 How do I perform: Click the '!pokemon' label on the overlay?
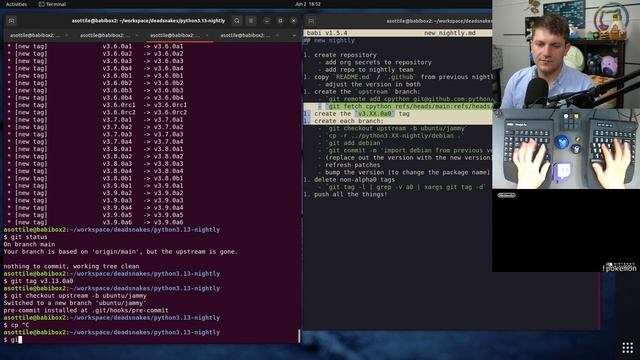620,268
